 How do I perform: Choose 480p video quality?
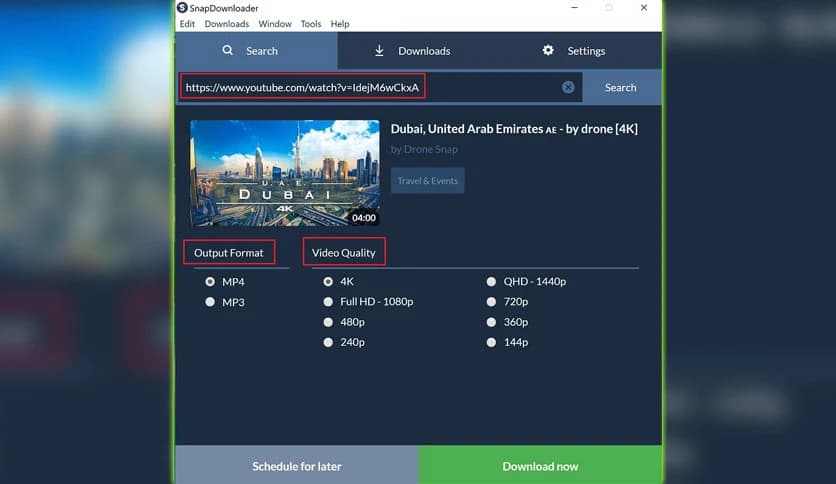pyautogui.click(x=328, y=322)
